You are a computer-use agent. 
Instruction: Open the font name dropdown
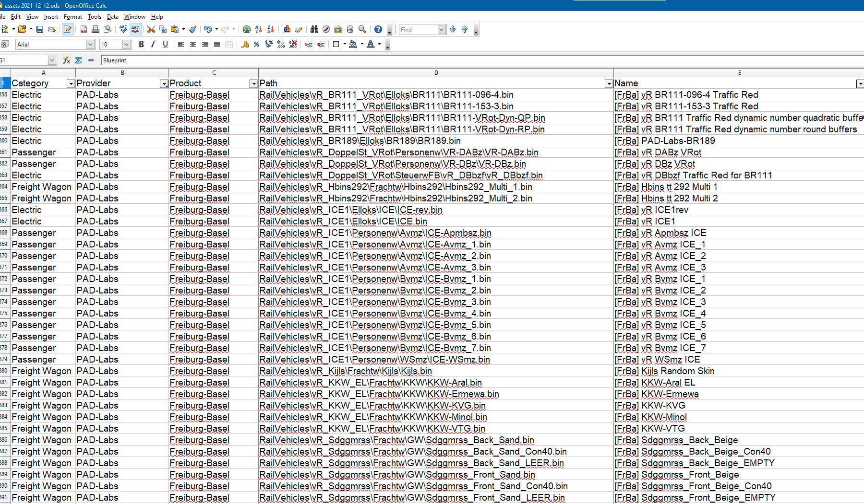pos(90,45)
